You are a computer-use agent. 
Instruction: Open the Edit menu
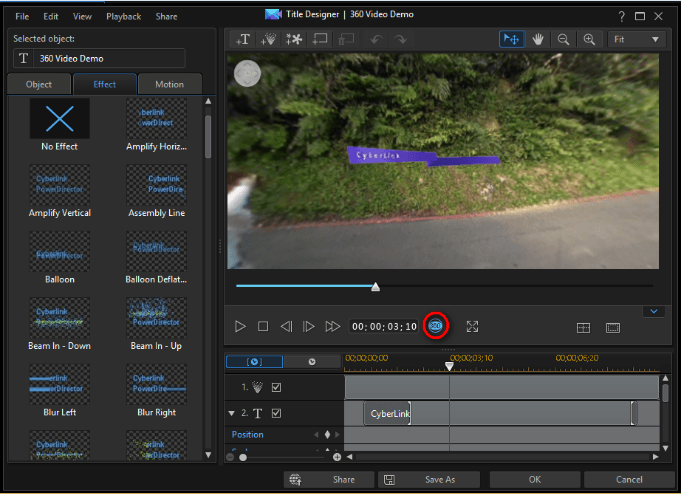coord(50,17)
